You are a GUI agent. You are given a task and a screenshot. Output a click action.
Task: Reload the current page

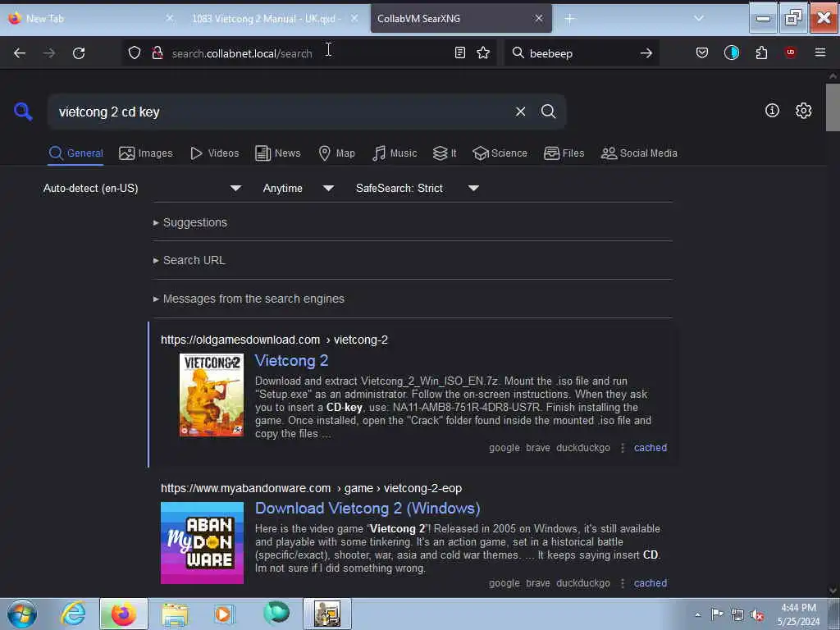point(79,53)
